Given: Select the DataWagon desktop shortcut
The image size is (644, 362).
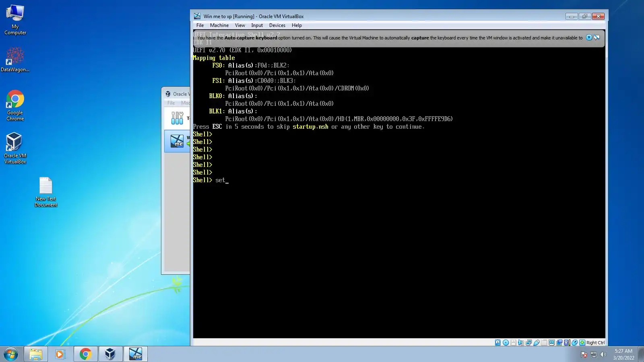Looking at the screenshot, I should point(15,60).
